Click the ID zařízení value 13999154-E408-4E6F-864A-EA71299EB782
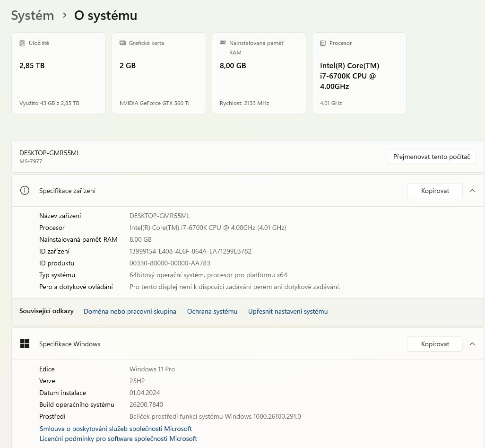Screen dimensions: 485x448 click(x=190, y=251)
